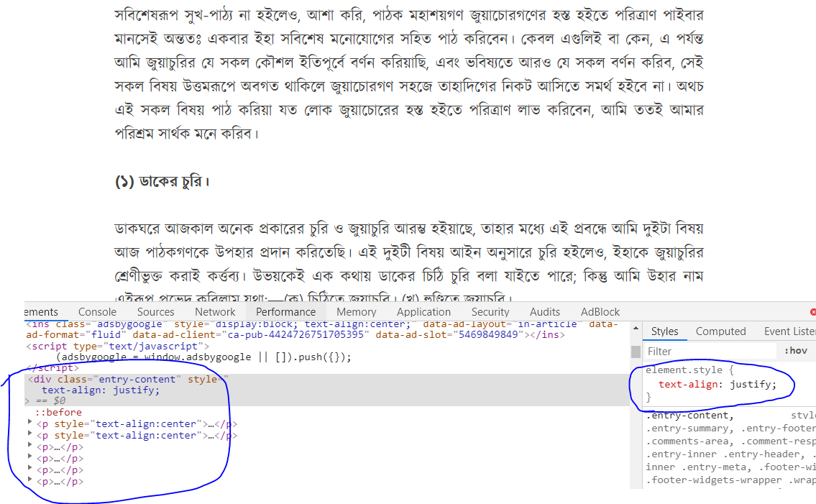816x504 pixels.
Task: Open the Network tab
Action: tap(215, 312)
